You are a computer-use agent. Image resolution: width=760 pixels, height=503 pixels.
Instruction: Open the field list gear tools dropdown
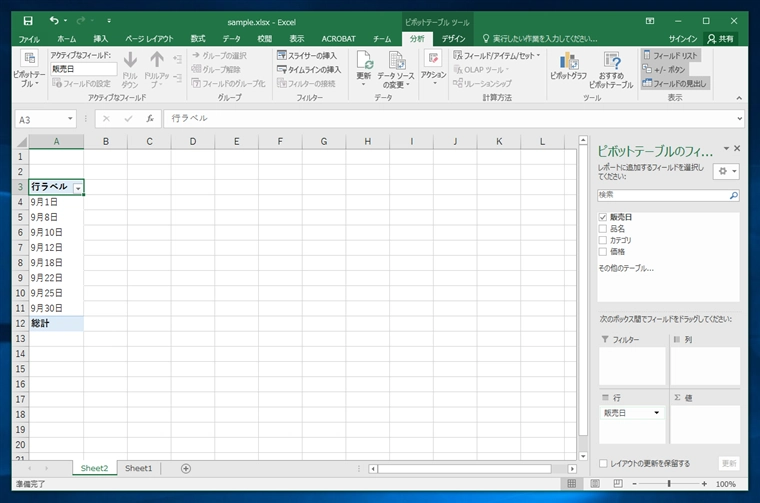(726, 171)
